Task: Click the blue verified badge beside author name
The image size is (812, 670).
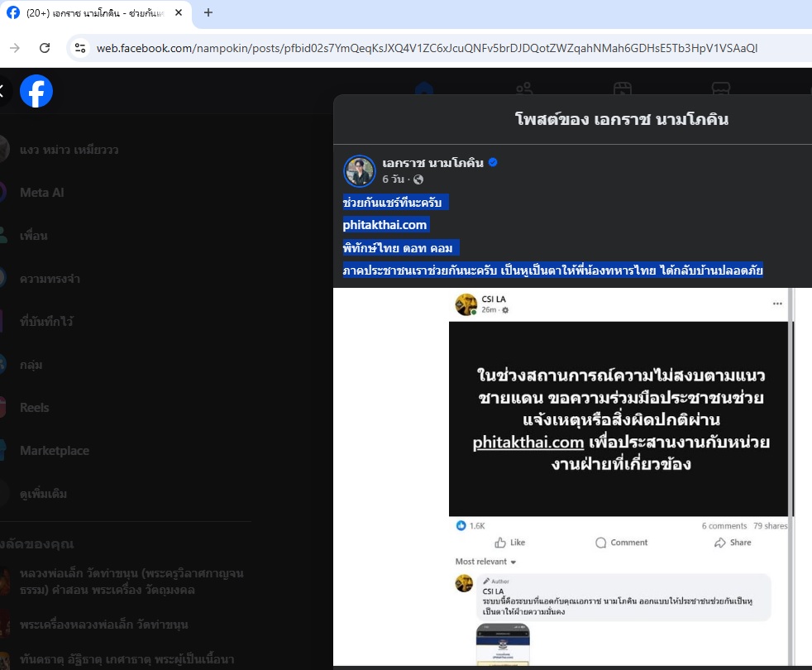Action: (493, 163)
